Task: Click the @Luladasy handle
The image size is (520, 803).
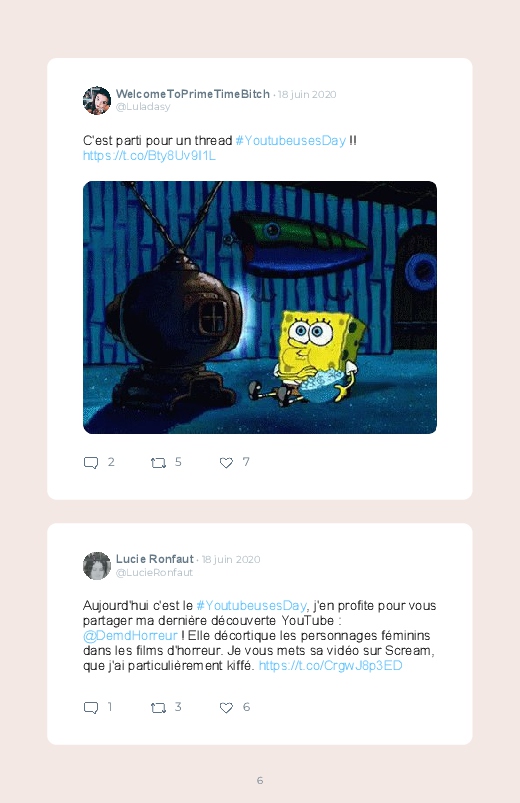Action: [143, 107]
